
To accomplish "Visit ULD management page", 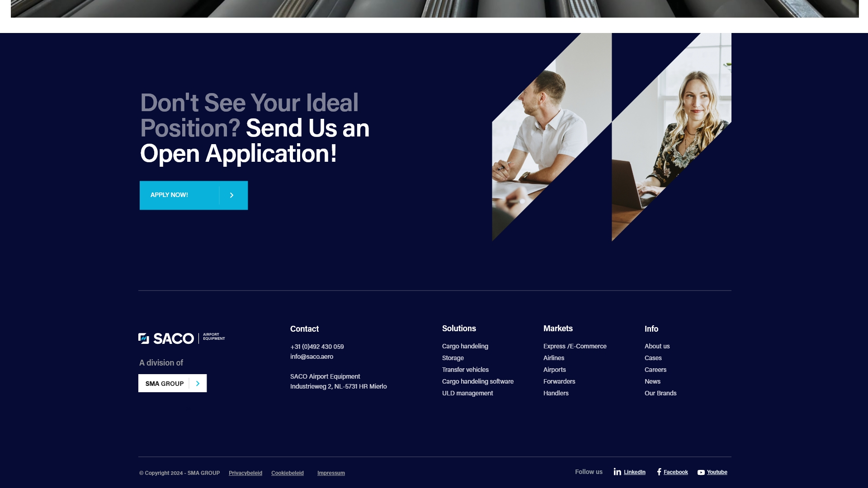I will 467,393.
